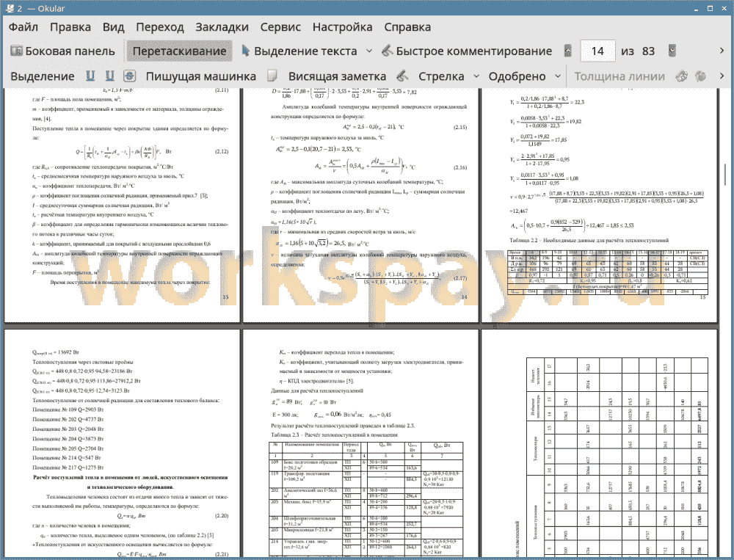Open the Сервис menu
Screen dimensions: 734x560
coord(280,27)
